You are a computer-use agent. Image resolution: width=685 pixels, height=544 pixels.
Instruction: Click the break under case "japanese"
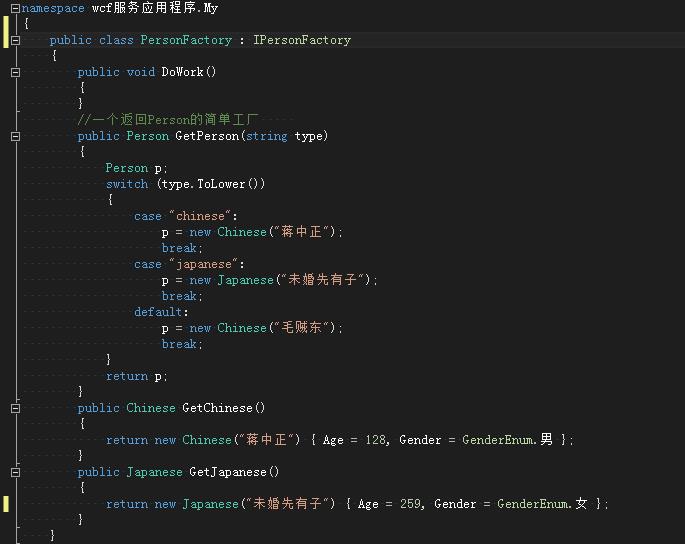(182, 296)
